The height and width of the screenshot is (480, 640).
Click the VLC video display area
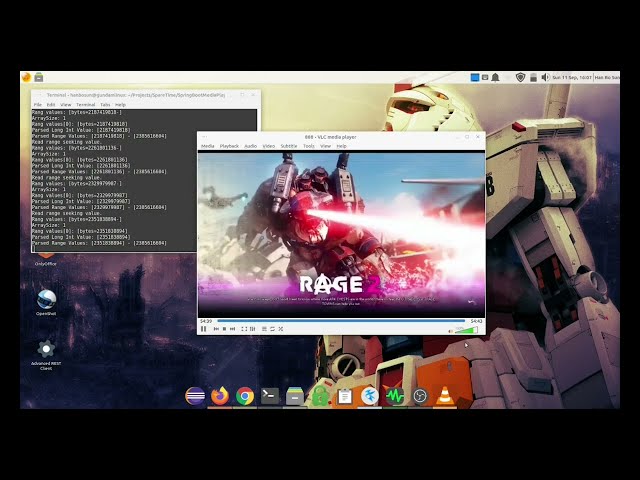pyautogui.click(x=342, y=234)
